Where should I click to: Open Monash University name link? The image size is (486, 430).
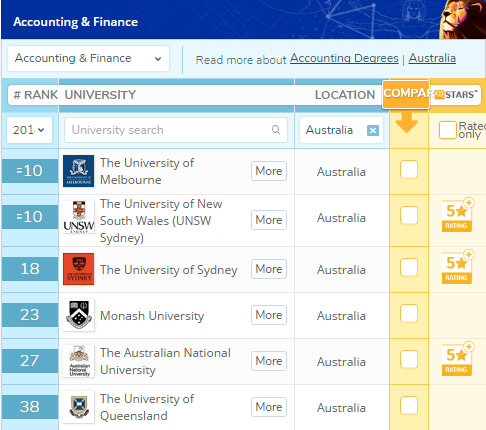(x=152, y=316)
